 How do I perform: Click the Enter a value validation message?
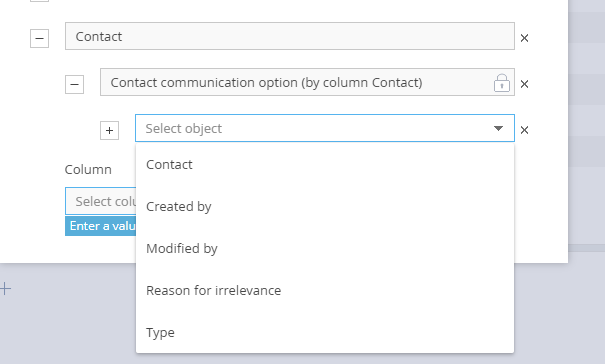click(x=101, y=226)
